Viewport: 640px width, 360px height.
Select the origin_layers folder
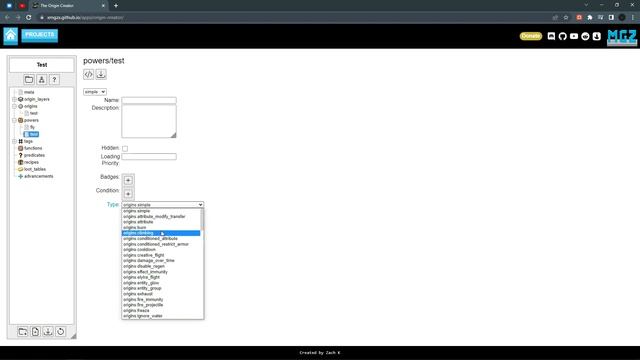pyautogui.click(x=36, y=99)
